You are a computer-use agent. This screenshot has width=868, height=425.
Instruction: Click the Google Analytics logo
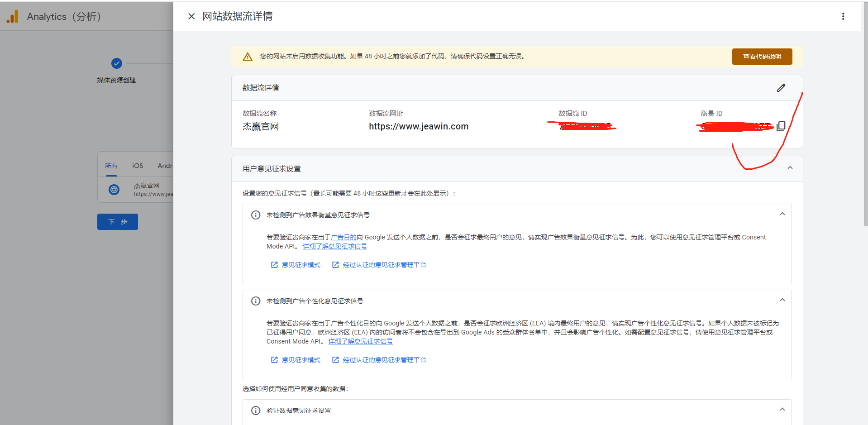(13, 17)
